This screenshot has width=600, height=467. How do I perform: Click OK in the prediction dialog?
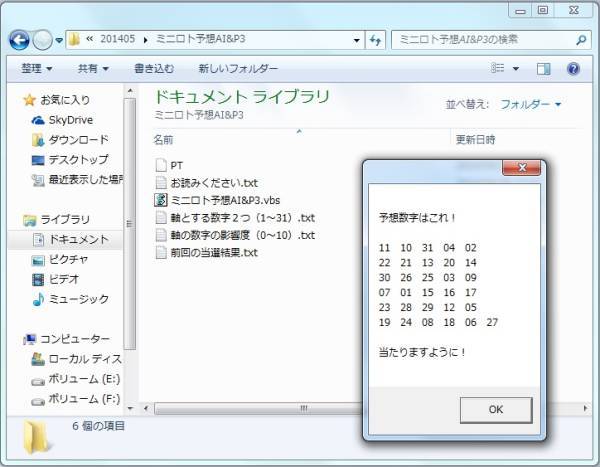click(x=496, y=410)
